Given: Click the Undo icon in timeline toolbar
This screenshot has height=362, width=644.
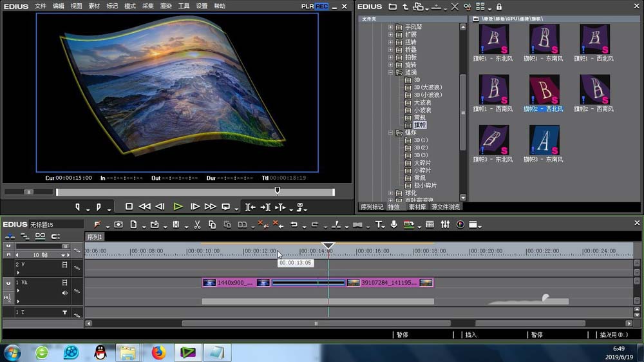Looking at the screenshot, I should (x=294, y=224).
